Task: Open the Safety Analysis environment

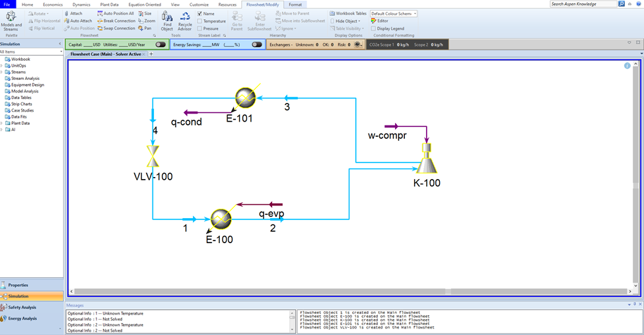Action: pos(32,307)
